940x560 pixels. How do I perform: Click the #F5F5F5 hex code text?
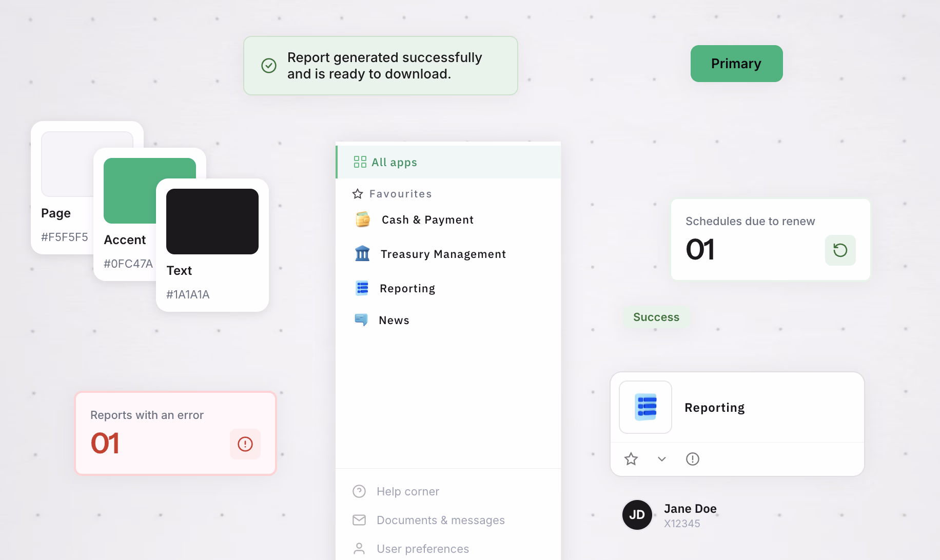point(65,237)
